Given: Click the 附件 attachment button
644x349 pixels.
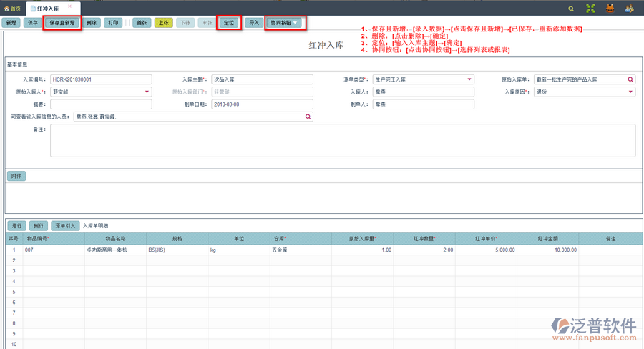Looking at the screenshot, I should (16, 176).
